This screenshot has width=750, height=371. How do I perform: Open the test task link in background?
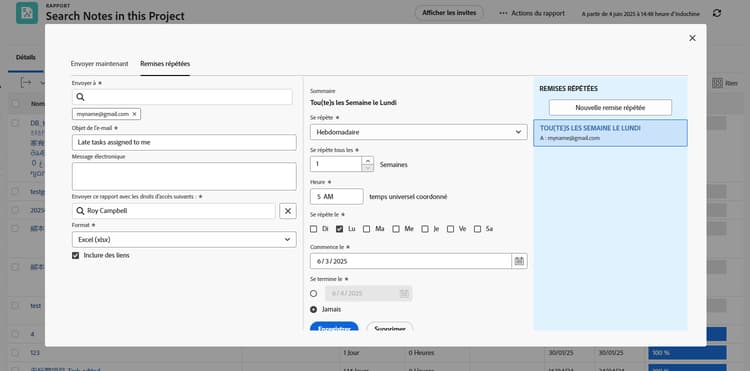coord(35,306)
